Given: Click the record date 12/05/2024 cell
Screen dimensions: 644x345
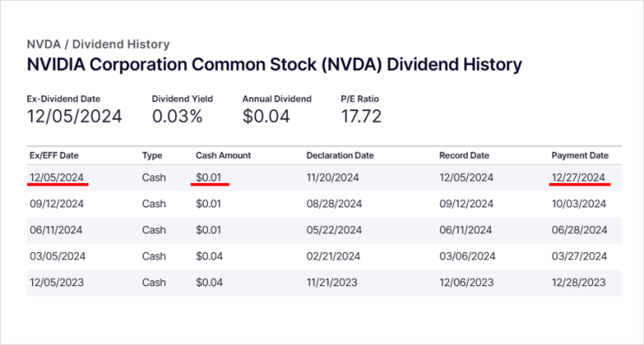Looking at the screenshot, I should (x=466, y=178).
